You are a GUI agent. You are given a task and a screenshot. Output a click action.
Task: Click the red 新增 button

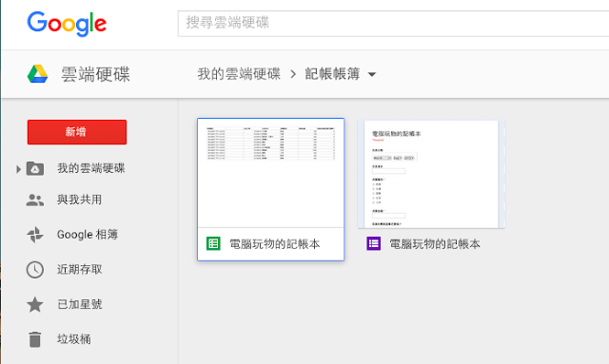(77, 132)
